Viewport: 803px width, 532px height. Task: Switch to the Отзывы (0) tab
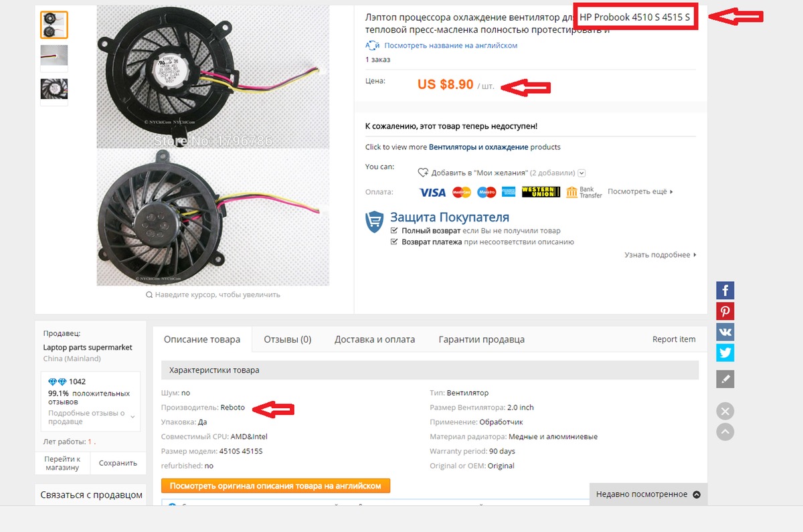[288, 339]
